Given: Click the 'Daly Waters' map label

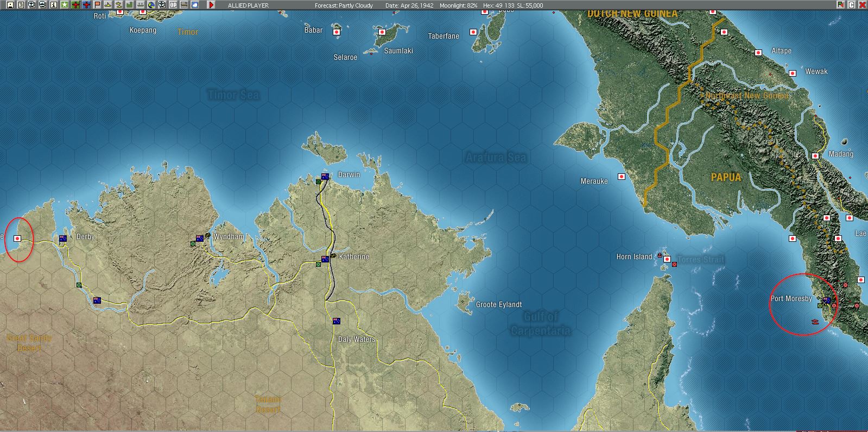Looking at the screenshot, I should [357, 339].
